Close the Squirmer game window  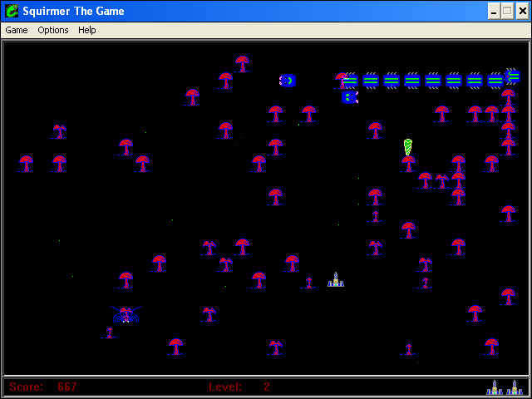(521, 11)
